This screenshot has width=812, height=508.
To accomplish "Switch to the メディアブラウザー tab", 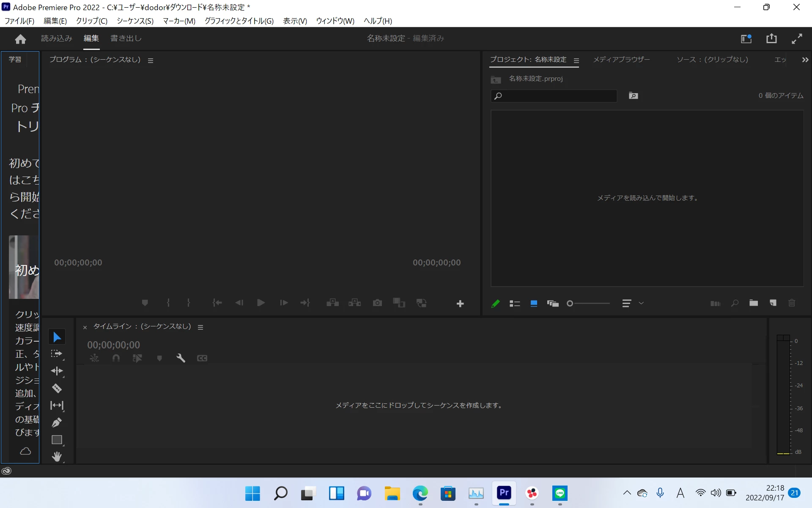I will pyautogui.click(x=621, y=60).
